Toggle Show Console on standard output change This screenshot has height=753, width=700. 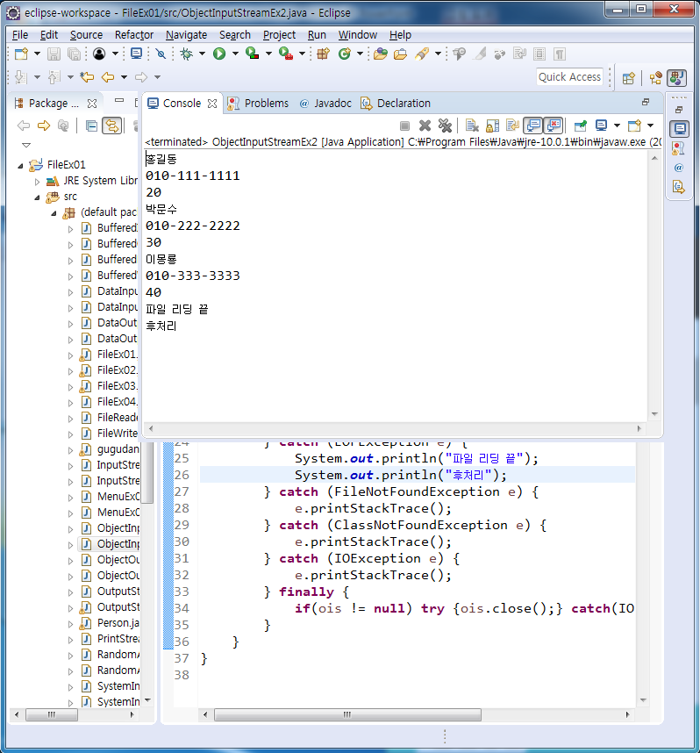coord(533,125)
